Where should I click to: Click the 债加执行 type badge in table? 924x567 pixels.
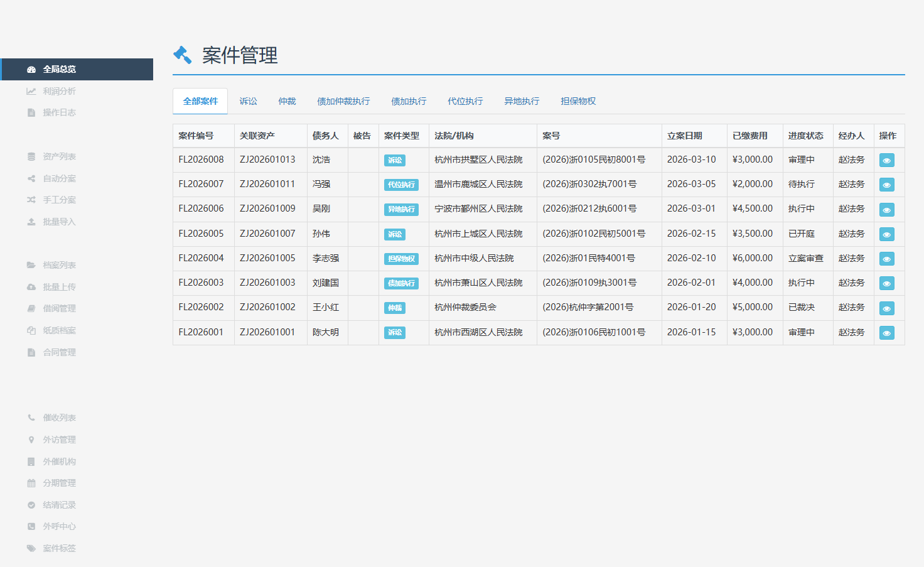point(401,283)
